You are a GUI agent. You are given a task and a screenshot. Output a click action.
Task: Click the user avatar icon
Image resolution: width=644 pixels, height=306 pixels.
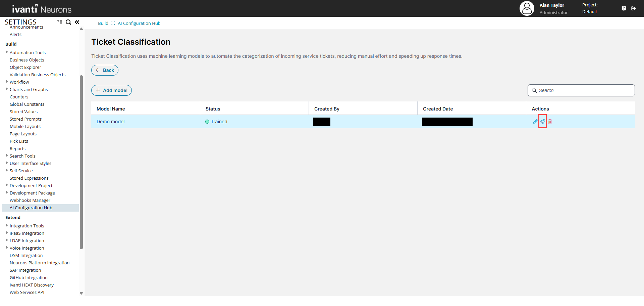coord(527,8)
